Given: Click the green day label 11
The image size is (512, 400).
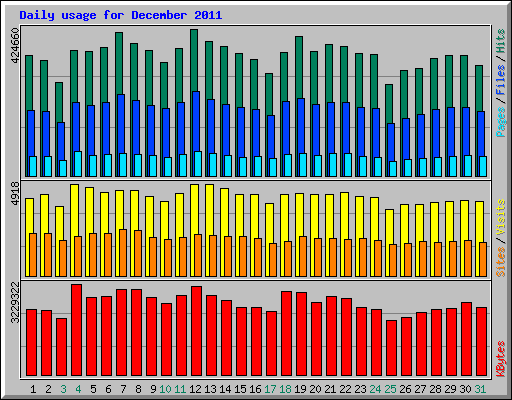Looking at the screenshot, I should click(180, 389).
